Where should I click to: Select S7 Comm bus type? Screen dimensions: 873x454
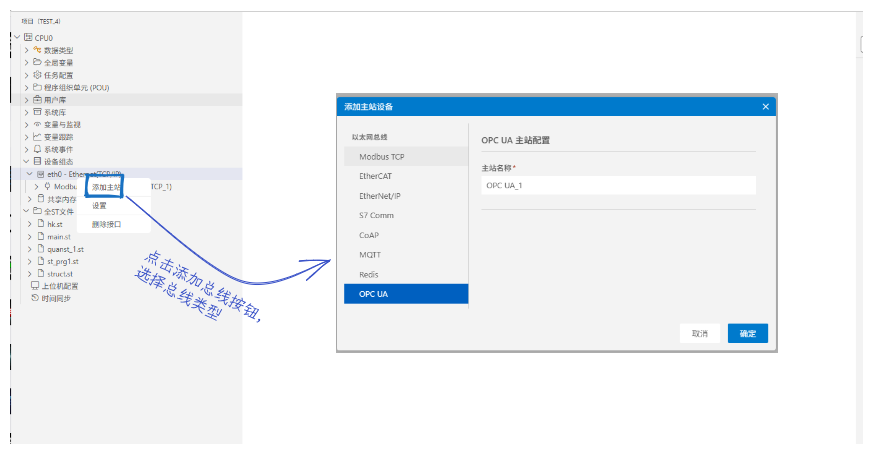(x=406, y=215)
